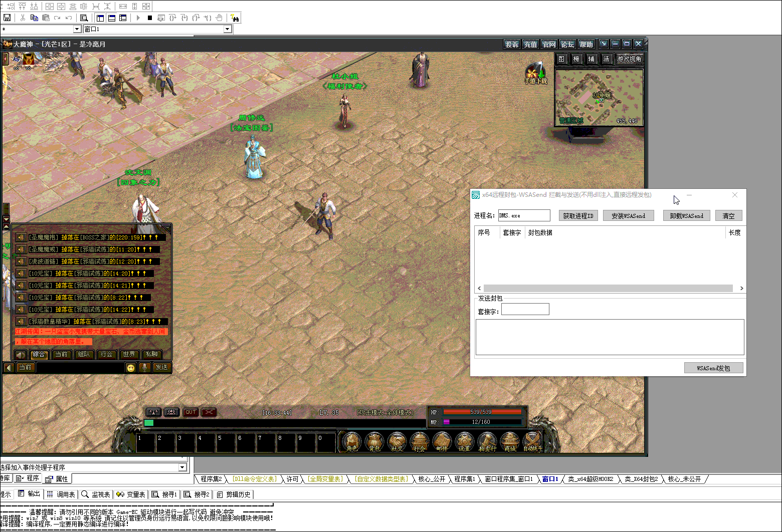782x532 pixels.
Task: Open the 拍卖行 auction house icon
Action: (x=487, y=441)
